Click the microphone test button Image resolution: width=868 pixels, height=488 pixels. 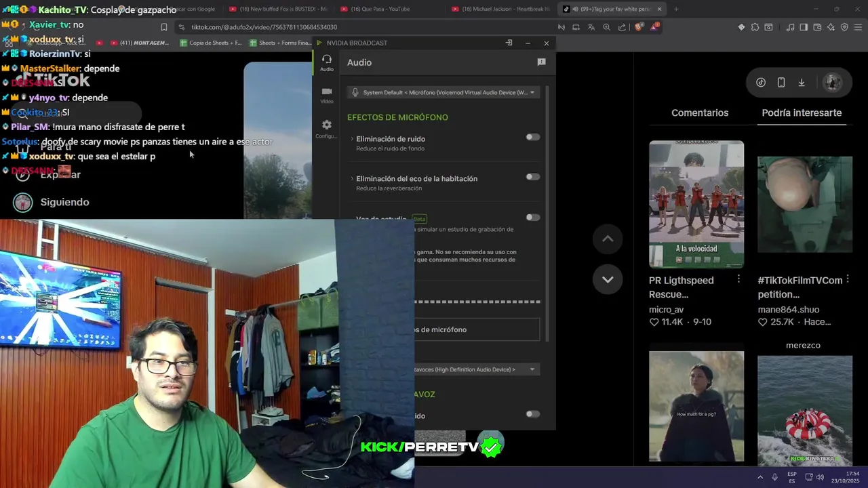[x=477, y=329]
